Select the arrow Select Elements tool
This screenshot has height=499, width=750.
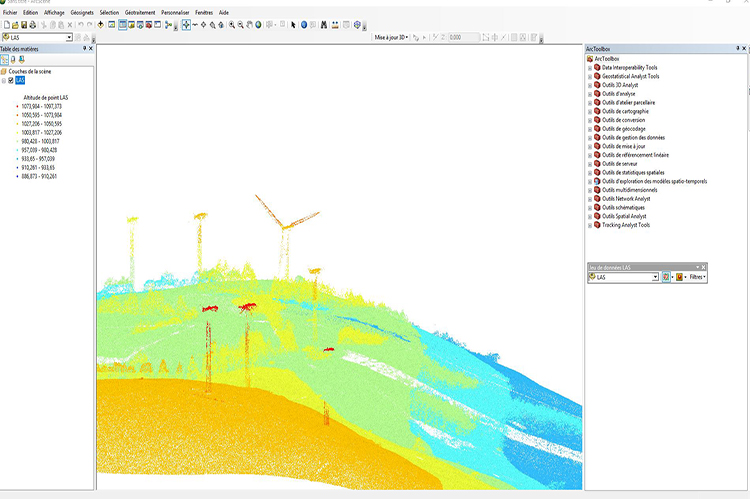point(292,24)
